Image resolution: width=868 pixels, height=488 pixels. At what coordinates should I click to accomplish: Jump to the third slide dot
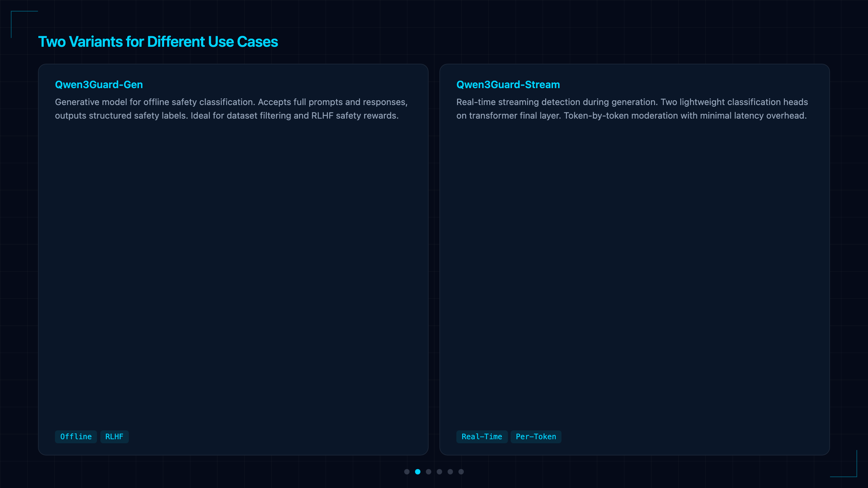click(x=429, y=472)
